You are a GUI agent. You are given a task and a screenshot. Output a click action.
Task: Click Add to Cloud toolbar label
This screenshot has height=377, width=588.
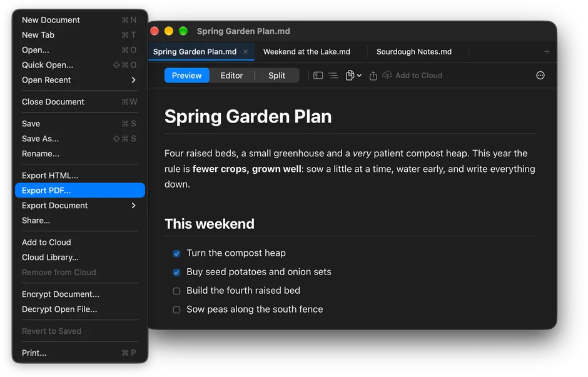418,75
